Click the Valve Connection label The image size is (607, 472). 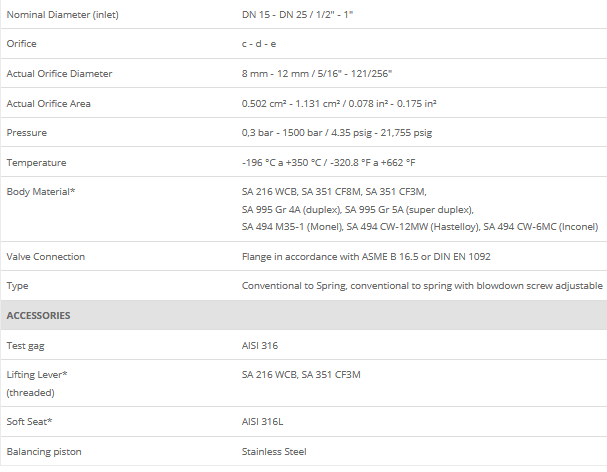click(x=46, y=256)
